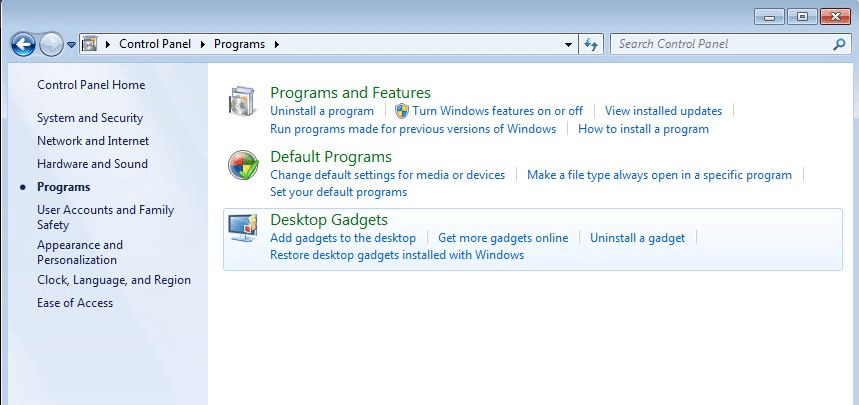The height and width of the screenshot is (405, 859).
Task: Open Run programs made for previous versions
Action: click(413, 129)
